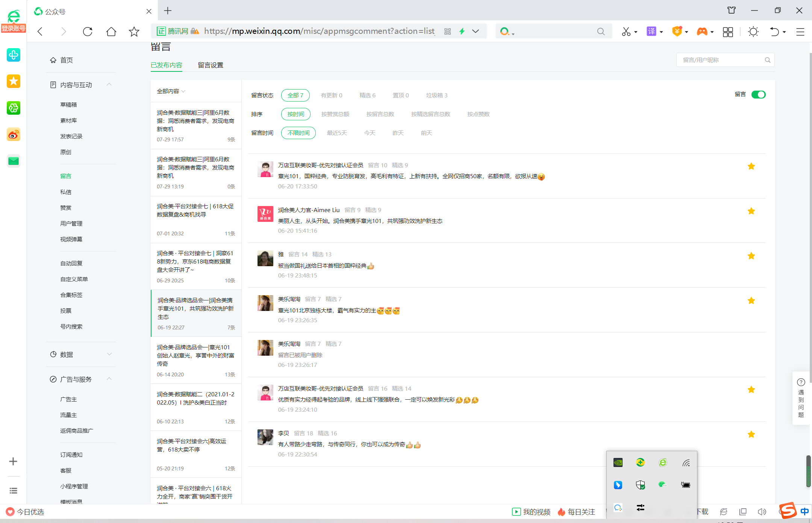Click the QR code icon in address bar

click(x=447, y=32)
